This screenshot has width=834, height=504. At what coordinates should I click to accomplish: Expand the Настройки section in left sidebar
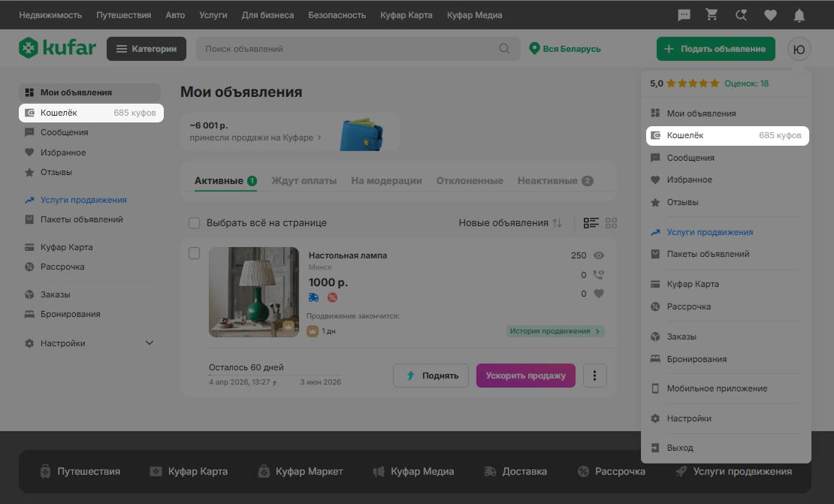149,343
